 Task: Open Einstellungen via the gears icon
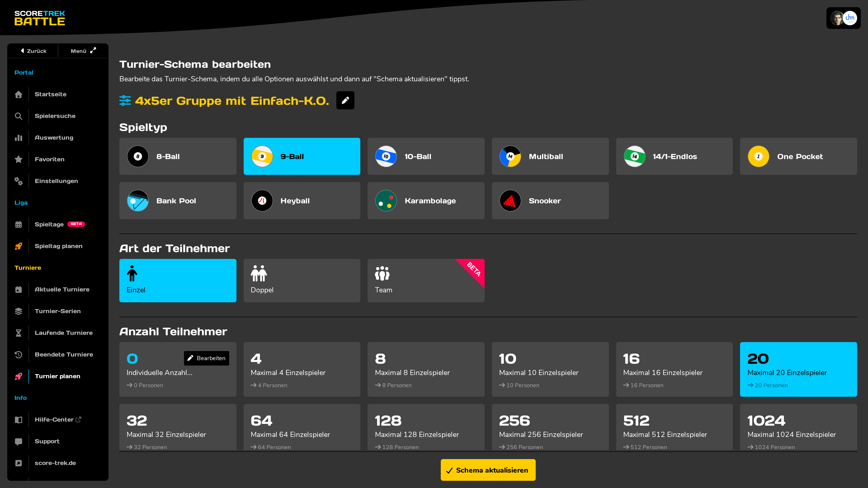click(19, 181)
